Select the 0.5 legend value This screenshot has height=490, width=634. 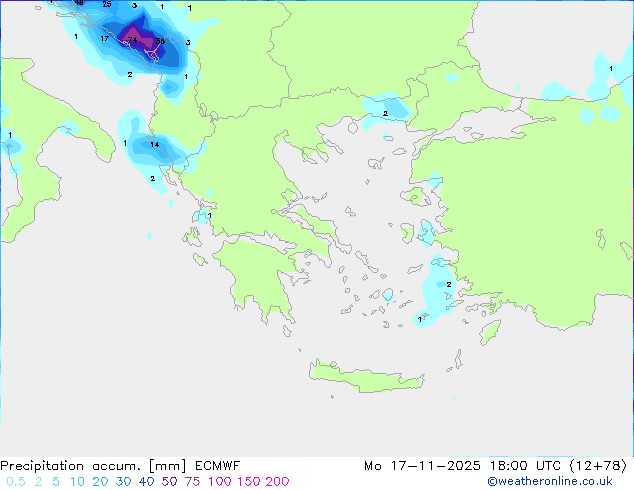[x=16, y=482]
